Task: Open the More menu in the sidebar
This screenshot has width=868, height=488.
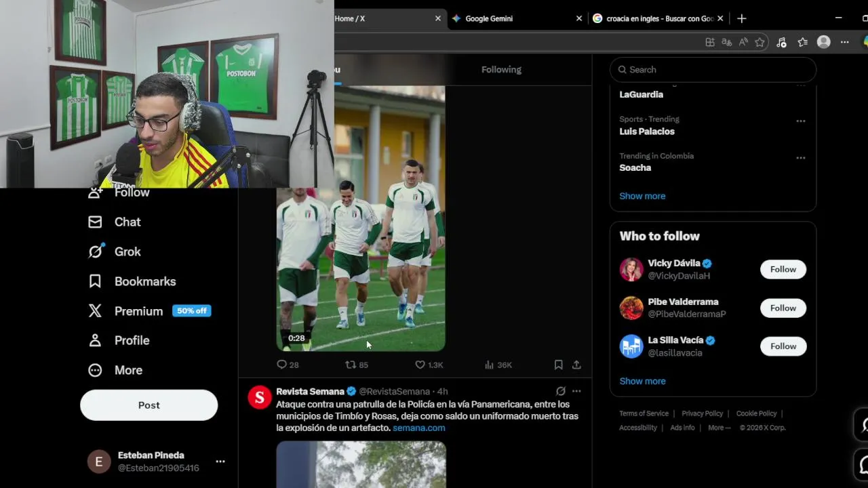Action: [x=115, y=370]
